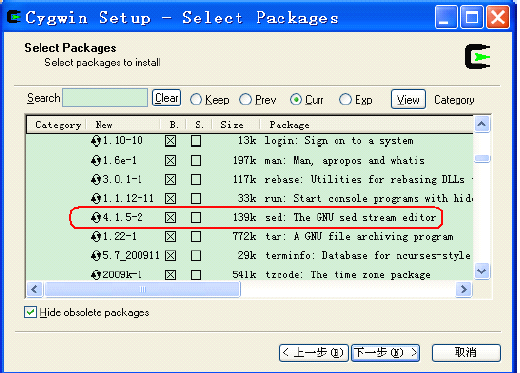Click the cycle icon beside tar version 1.22-1
Screen dimensions: 520x373
pos(96,237)
